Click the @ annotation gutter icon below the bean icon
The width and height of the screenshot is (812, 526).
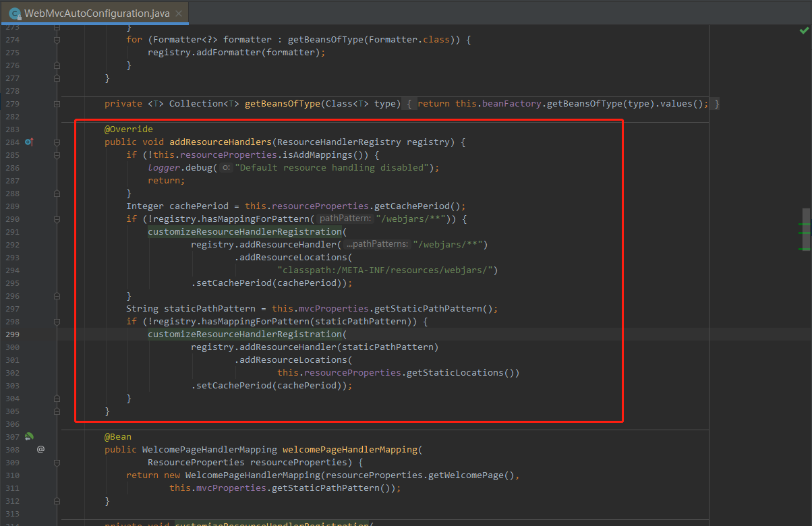[x=40, y=449]
